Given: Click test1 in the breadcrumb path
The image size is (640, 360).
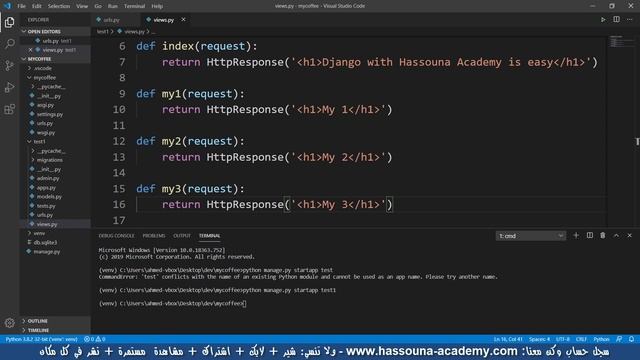Looking at the screenshot, I should [x=102, y=31].
